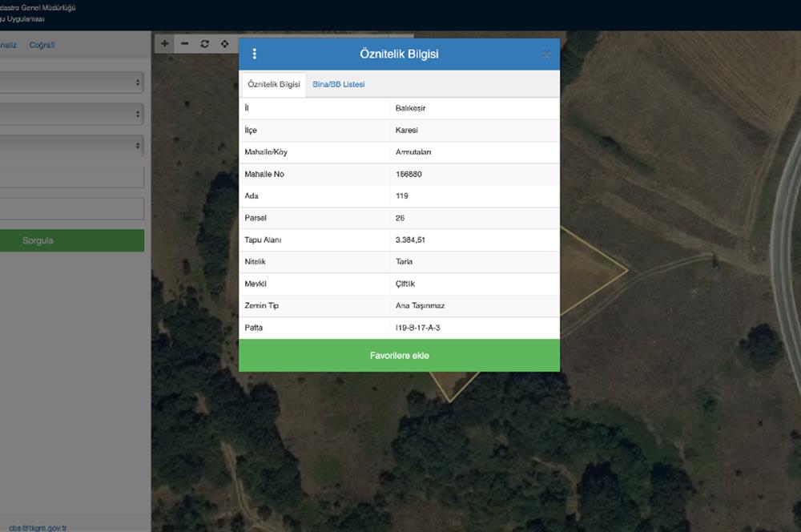
Task: Open the first dropdown in left panel
Action: [x=72, y=82]
